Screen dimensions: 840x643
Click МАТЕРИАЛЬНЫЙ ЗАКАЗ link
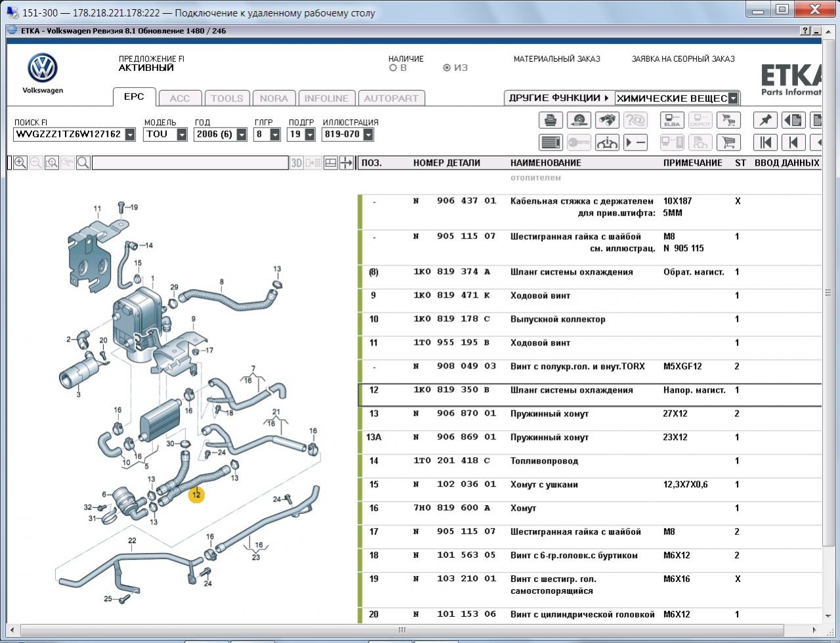(557, 59)
